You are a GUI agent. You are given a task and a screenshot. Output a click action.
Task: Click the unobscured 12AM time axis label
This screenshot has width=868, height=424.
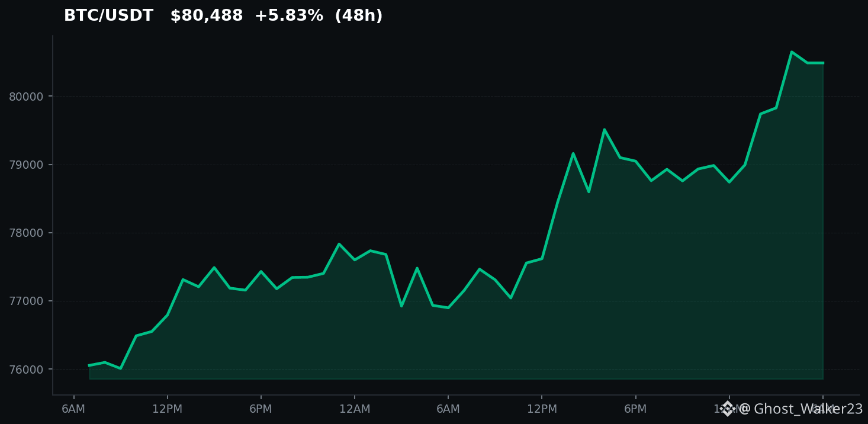click(355, 409)
